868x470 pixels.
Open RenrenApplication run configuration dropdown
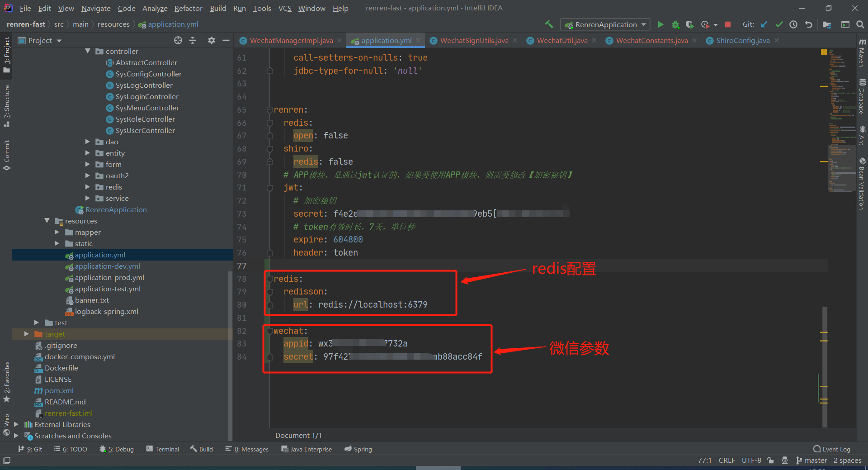pyautogui.click(x=605, y=24)
